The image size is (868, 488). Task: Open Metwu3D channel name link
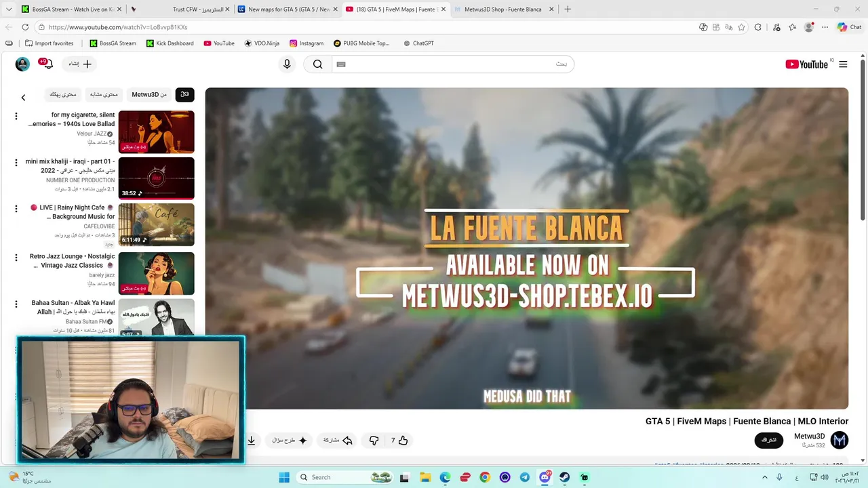tap(810, 436)
